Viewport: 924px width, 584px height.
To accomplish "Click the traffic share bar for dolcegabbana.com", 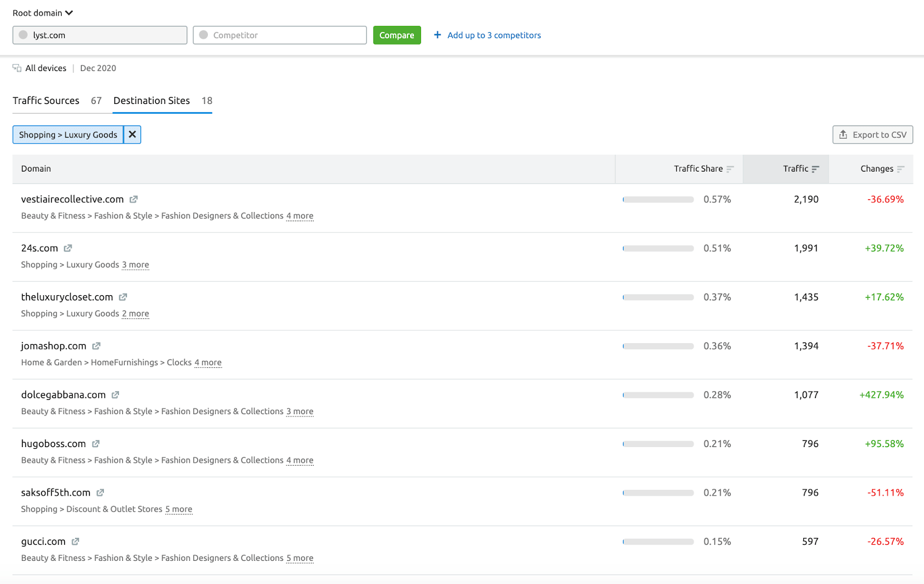I will (x=658, y=395).
